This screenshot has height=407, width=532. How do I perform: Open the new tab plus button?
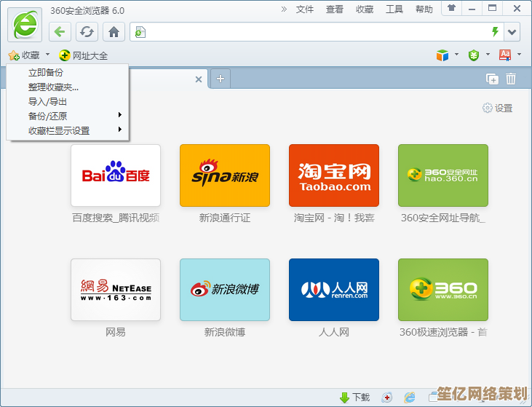[x=220, y=79]
